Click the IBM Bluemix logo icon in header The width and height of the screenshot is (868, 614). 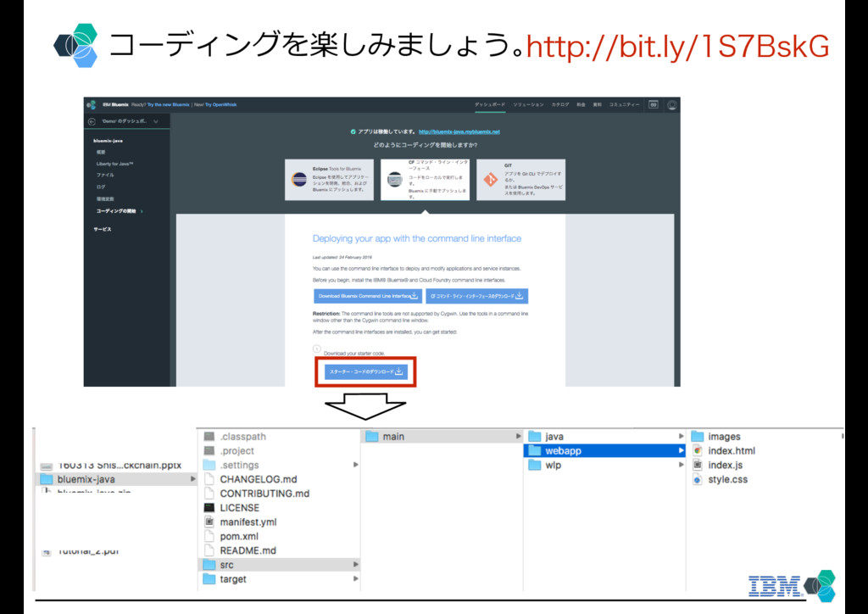(92, 104)
